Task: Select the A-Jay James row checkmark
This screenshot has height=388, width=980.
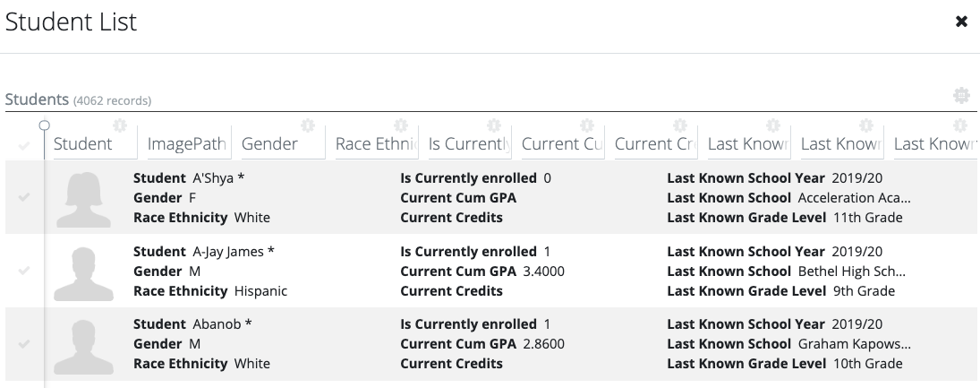Action: coord(24,271)
